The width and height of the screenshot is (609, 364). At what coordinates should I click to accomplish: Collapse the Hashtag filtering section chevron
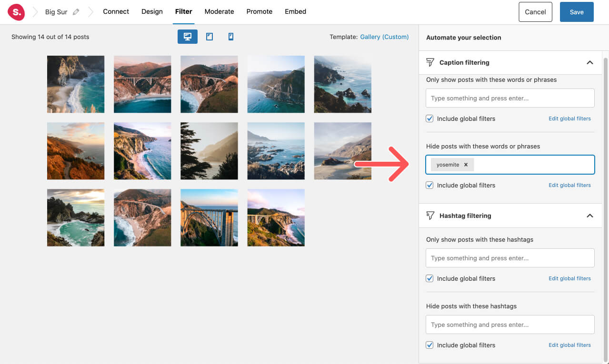[589, 216]
